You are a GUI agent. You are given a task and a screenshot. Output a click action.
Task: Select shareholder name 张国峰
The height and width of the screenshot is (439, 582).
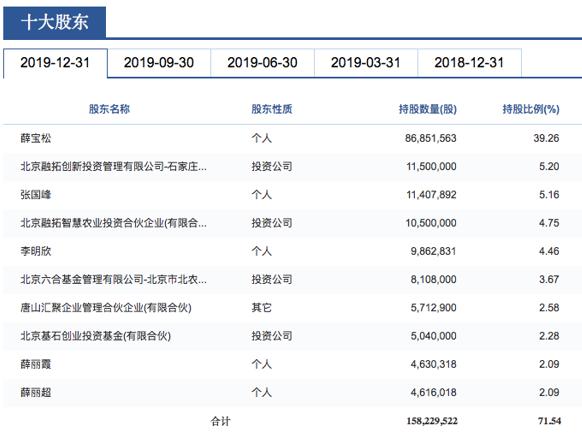[x=36, y=195]
